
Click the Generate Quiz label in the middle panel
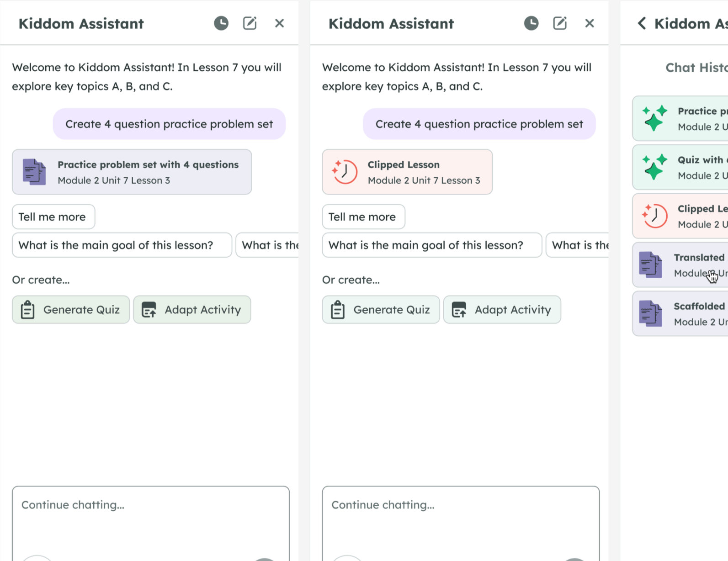click(x=392, y=310)
